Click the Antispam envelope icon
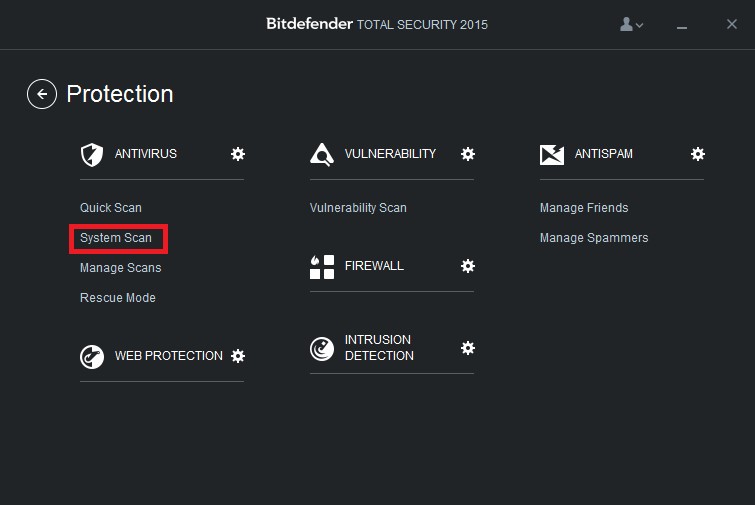This screenshot has height=505, width=755. [552, 155]
